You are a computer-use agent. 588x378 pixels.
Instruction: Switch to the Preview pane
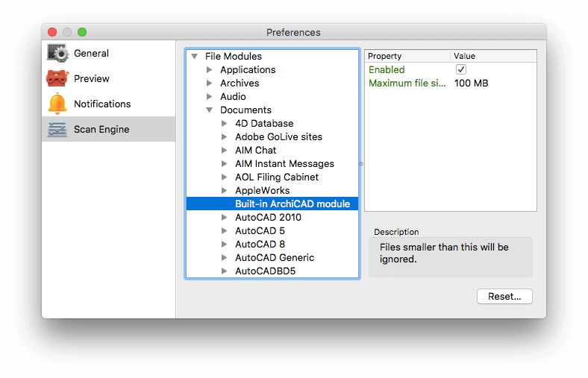92,78
